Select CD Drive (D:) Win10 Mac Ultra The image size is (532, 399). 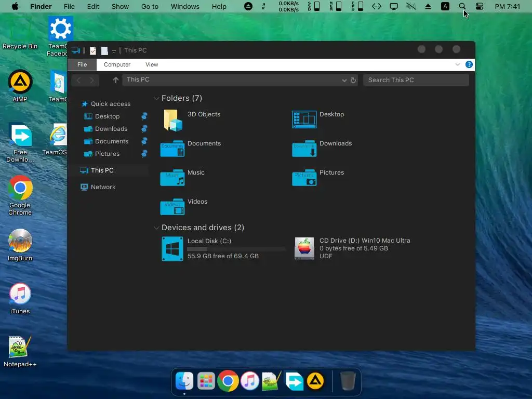coord(352,248)
